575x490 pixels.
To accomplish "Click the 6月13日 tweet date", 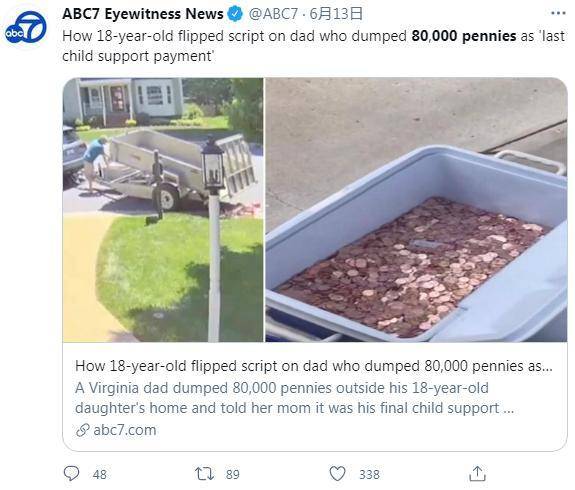I will 336,14.
